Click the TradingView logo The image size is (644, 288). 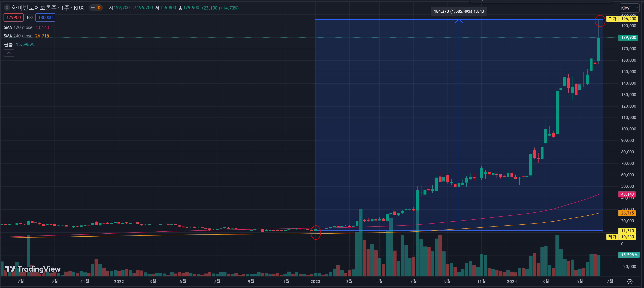[x=33, y=269]
